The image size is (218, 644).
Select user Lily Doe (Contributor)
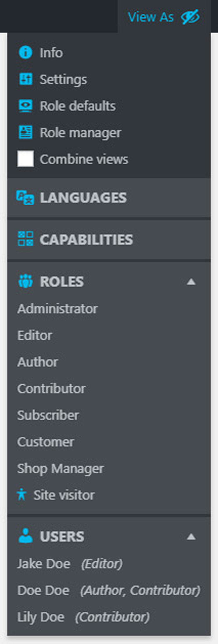coord(83,617)
